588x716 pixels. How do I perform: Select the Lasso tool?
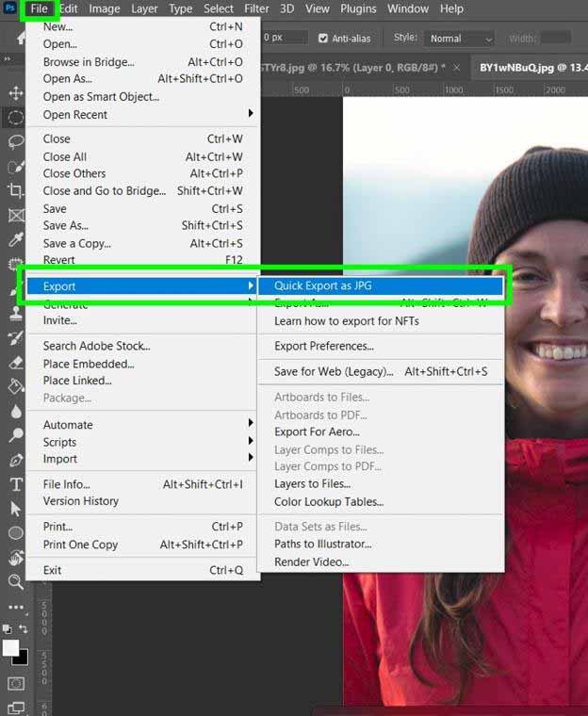pos(16,142)
